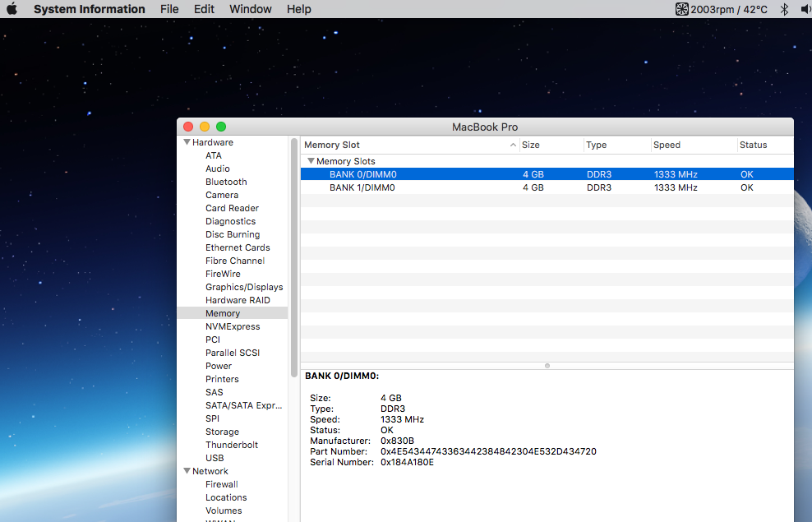Image resolution: width=812 pixels, height=522 pixels.
Task: Click the Network category label
Action: pos(210,471)
